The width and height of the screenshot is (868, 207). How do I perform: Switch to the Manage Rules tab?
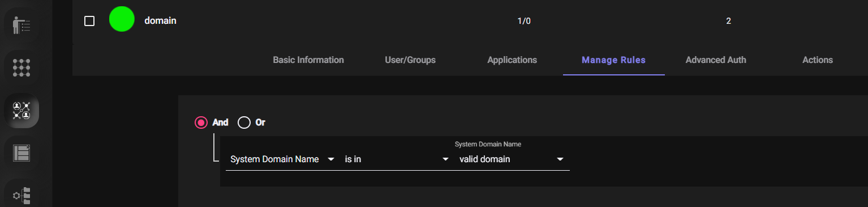click(614, 60)
